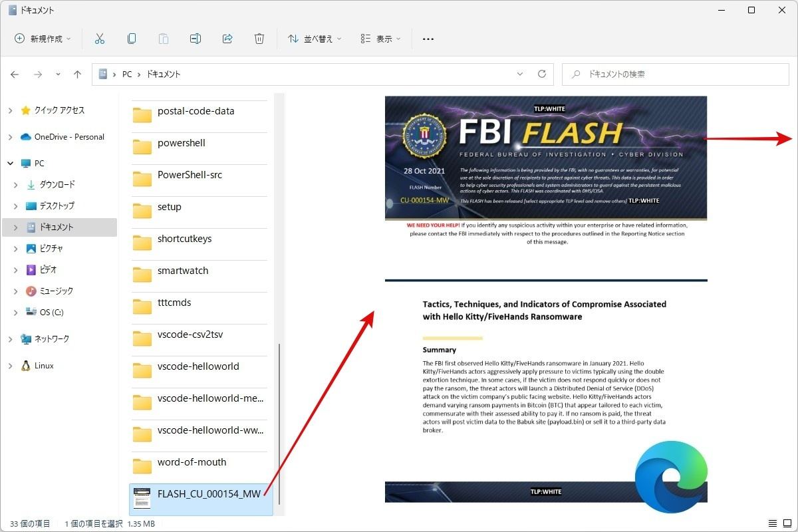
Task: Select the vscode-csv2tsv folder
Action: [x=199, y=338]
